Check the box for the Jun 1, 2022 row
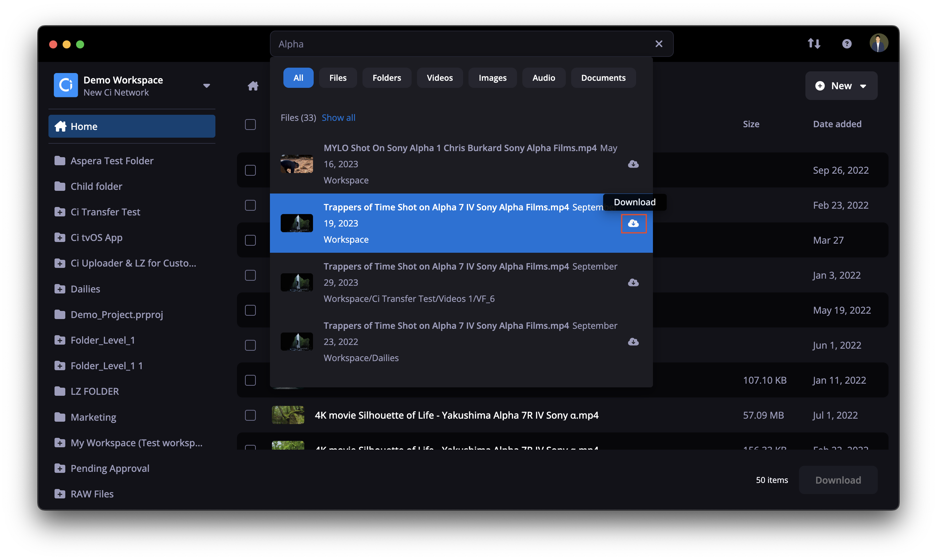Viewport: 937px width, 560px height. tap(250, 345)
